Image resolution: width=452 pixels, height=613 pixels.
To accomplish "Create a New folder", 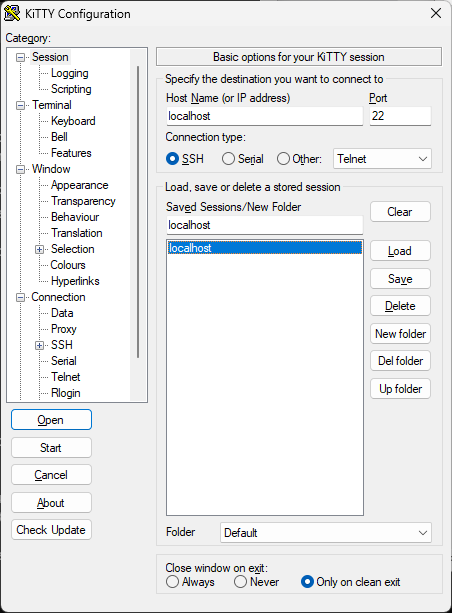I will click(x=400, y=334).
